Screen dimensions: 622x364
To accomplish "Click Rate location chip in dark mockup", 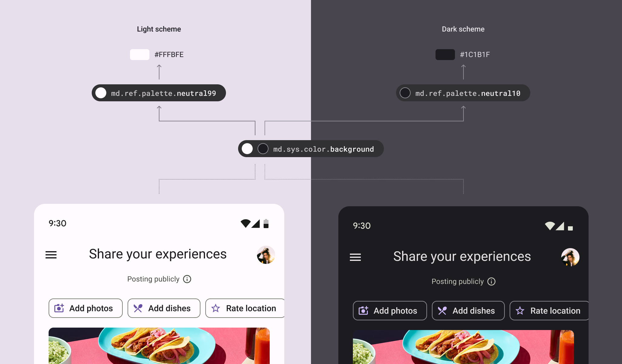I will [549, 311].
